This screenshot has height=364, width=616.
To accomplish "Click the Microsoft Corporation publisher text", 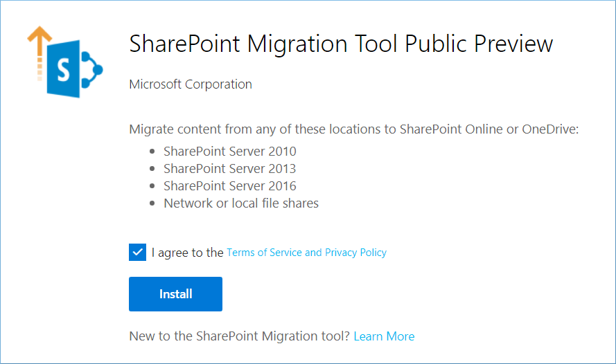I will click(191, 84).
